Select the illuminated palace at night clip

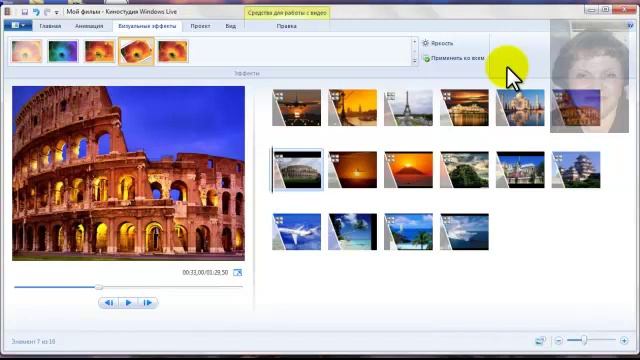click(464, 108)
